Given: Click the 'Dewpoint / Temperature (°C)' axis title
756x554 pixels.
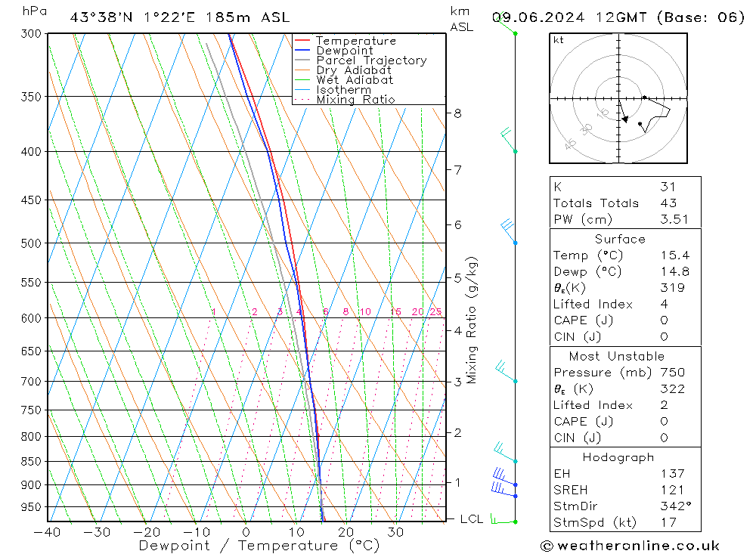Looking at the screenshot, I should (259, 546).
